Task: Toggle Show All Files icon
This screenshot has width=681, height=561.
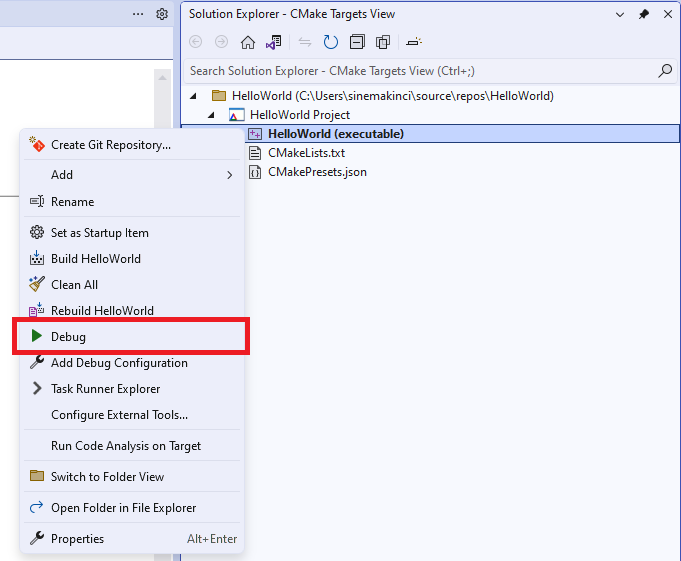Action: tap(383, 42)
